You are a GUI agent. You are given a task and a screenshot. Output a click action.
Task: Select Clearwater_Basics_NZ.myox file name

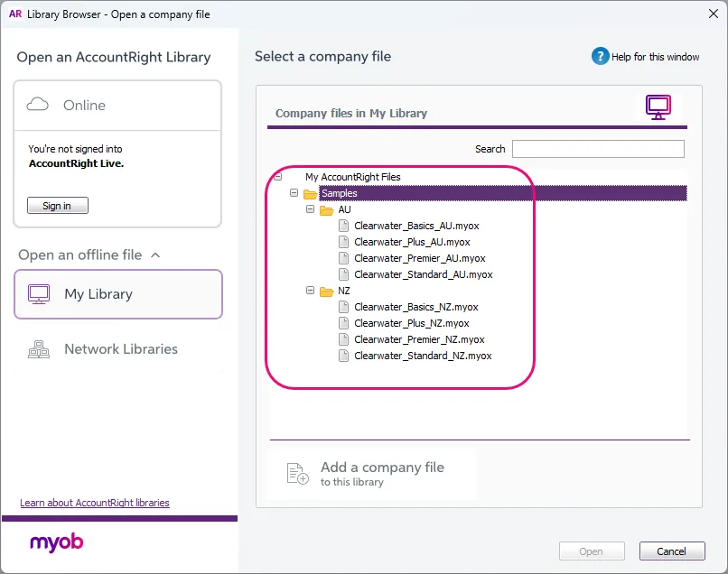click(x=416, y=307)
